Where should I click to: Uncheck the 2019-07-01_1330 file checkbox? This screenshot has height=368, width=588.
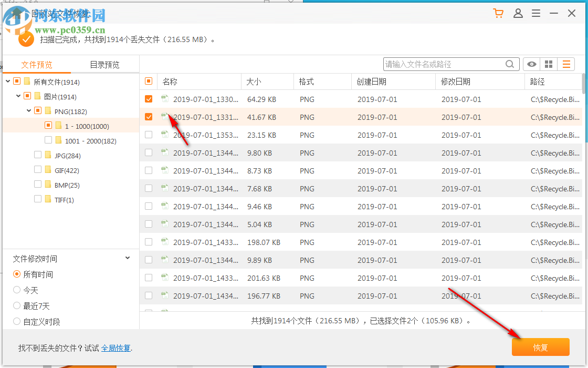click(149, 99)
